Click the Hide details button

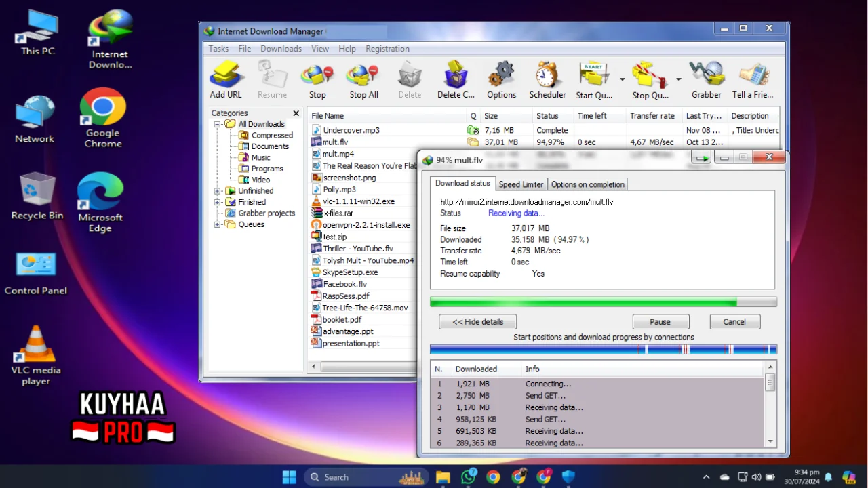(x=477, y=322)
